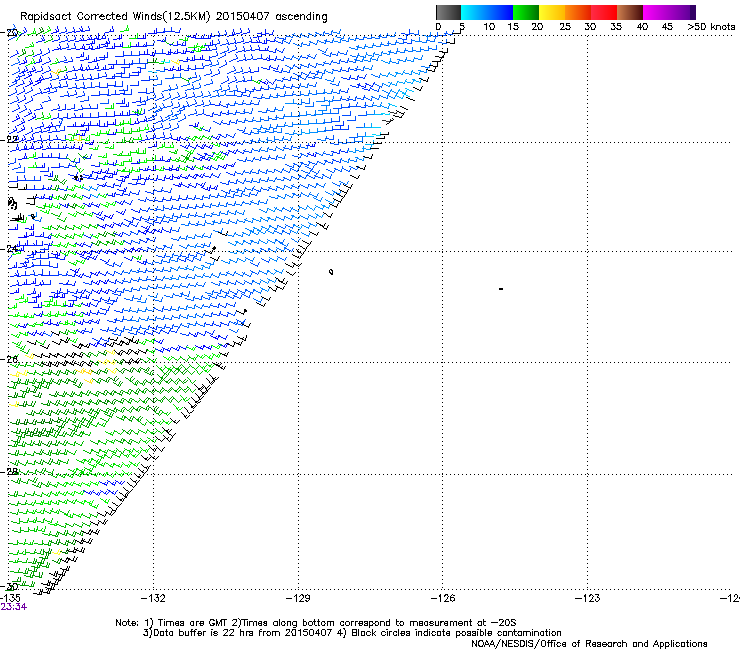Click the '-123' longitude axis label
Screen dimensions: 740x650
coord(588,599)
